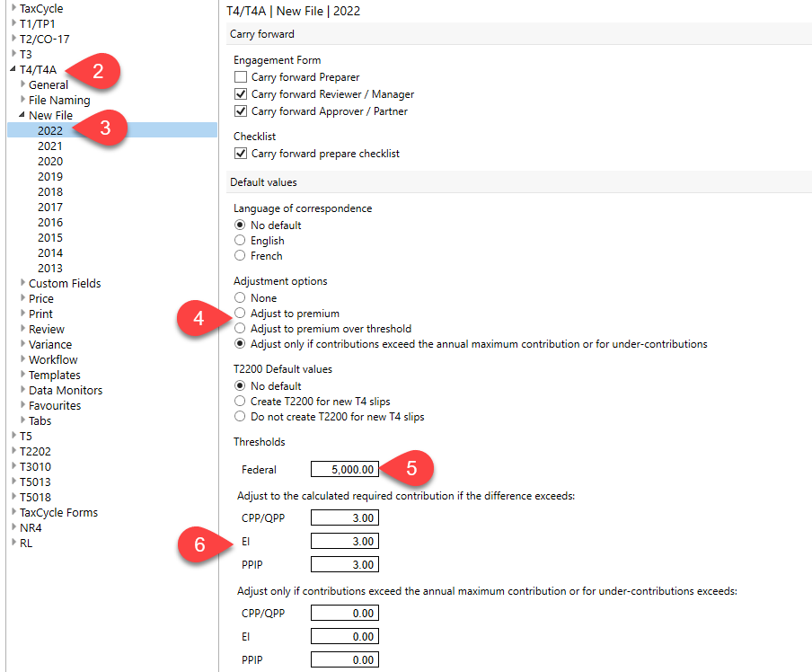Select No default language of correspondence
The height and width of the screenshot is (672, 812).
240,225
